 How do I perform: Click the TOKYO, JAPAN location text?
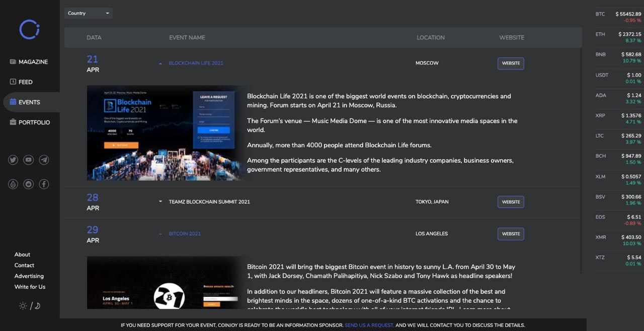click(x=432, y=202)
